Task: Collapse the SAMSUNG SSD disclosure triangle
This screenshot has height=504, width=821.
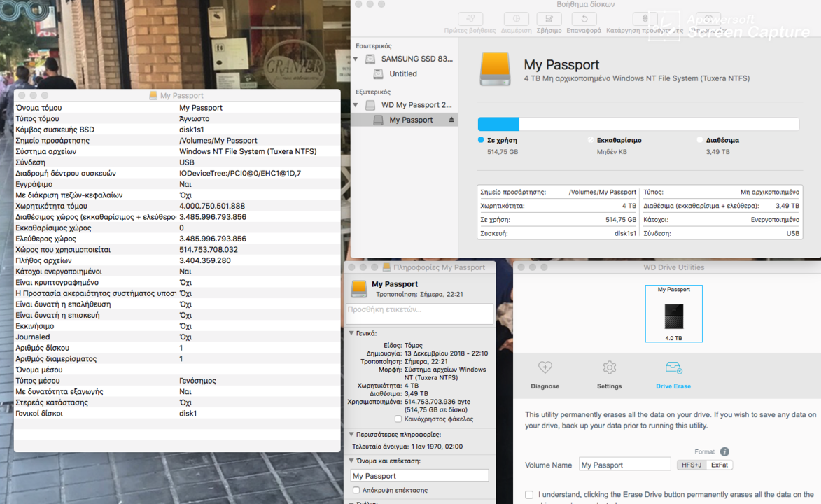Action: [356, 59]
